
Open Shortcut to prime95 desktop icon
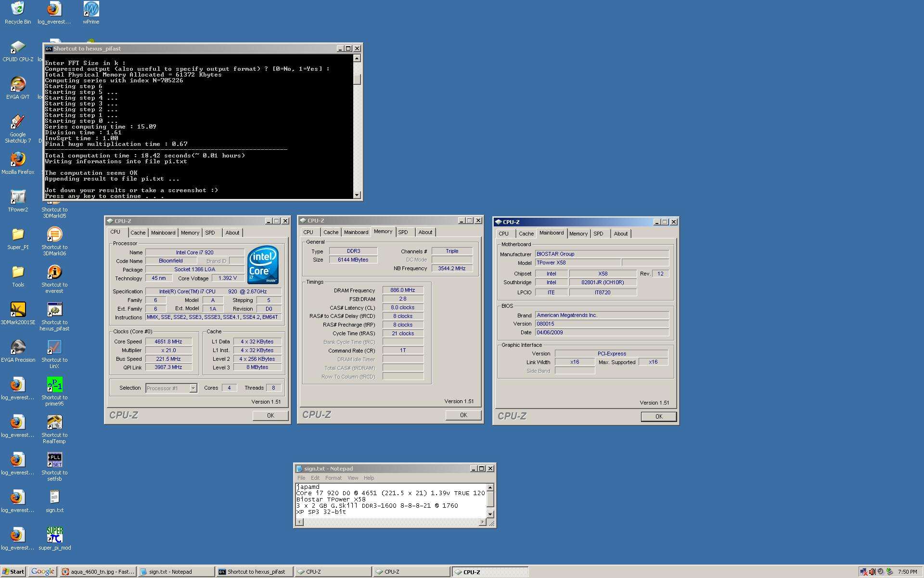54,392
